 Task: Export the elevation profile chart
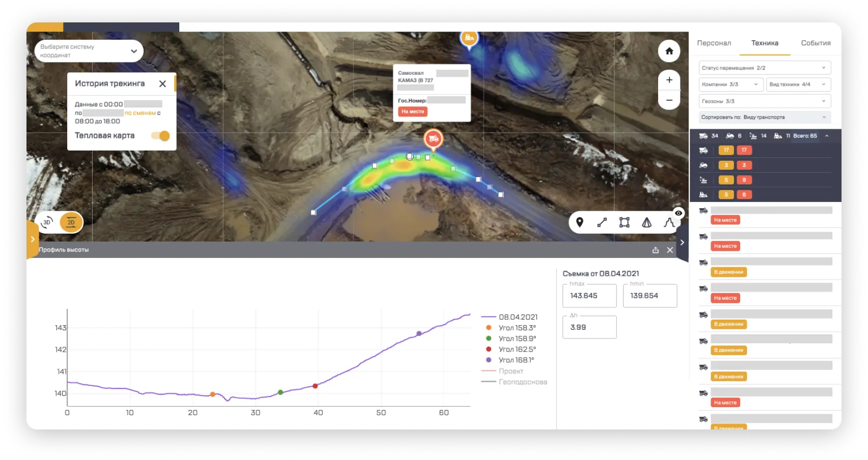[x=655, y=250]
